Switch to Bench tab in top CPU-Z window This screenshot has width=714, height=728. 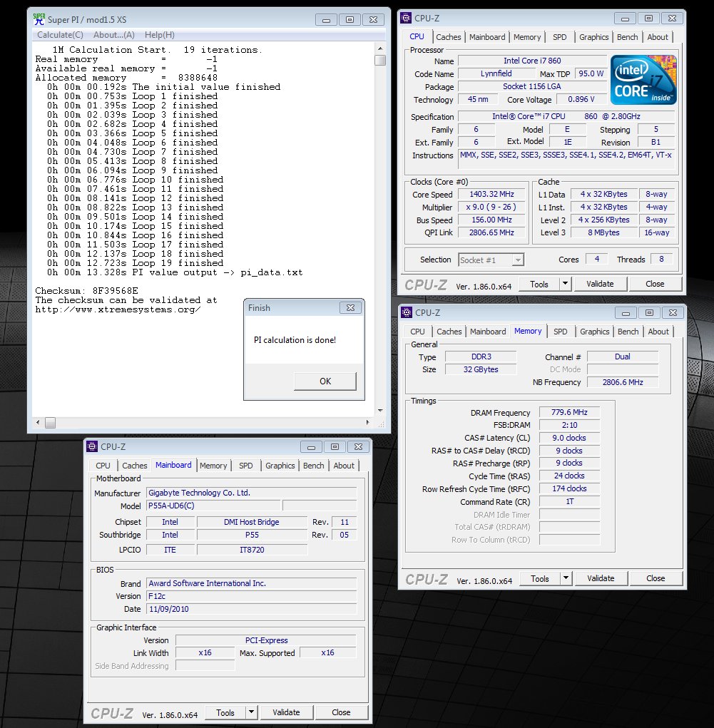[627, 37]
